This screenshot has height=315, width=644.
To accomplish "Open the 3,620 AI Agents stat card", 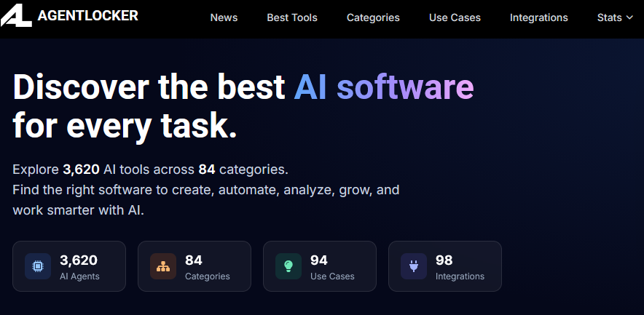I will click(69, 266).
